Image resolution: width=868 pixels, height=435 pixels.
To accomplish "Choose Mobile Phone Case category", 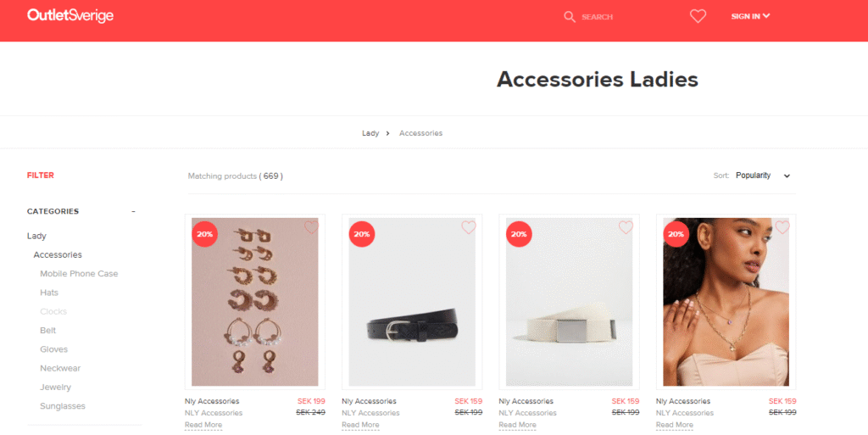I will (79, 273).
